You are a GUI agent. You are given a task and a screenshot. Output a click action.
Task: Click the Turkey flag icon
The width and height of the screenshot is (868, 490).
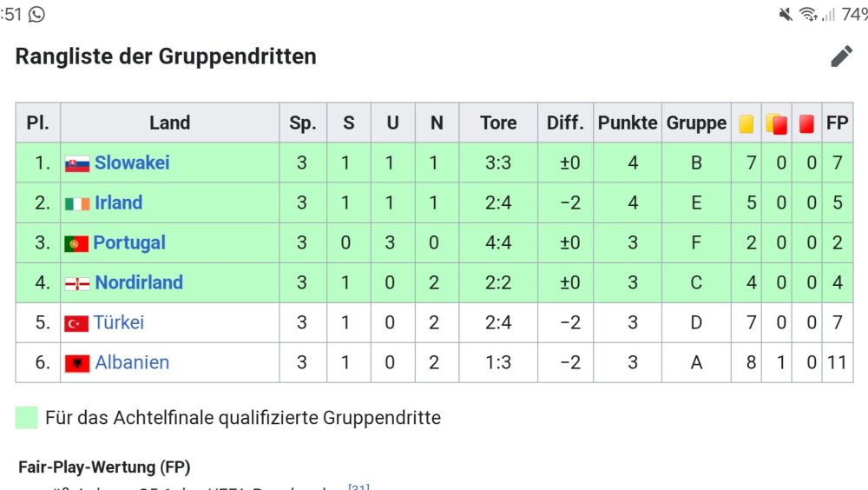[x=77, y=323]
